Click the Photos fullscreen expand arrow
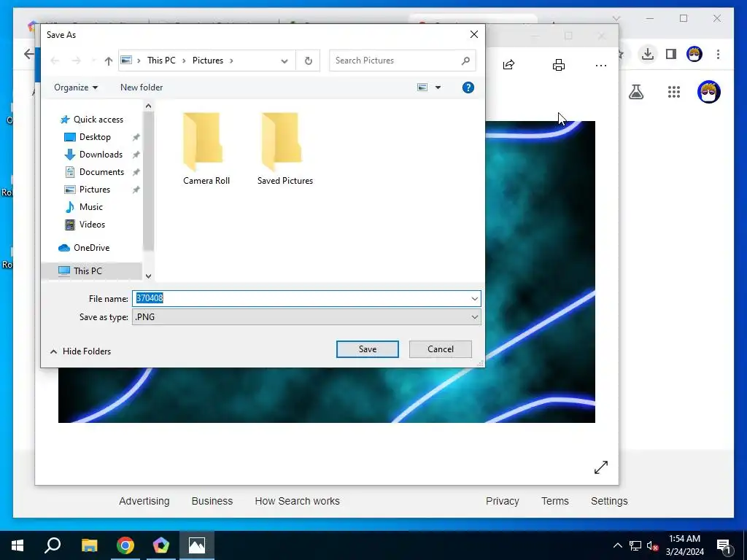Viewport: 747px width, 560px height. coord(601,467)
